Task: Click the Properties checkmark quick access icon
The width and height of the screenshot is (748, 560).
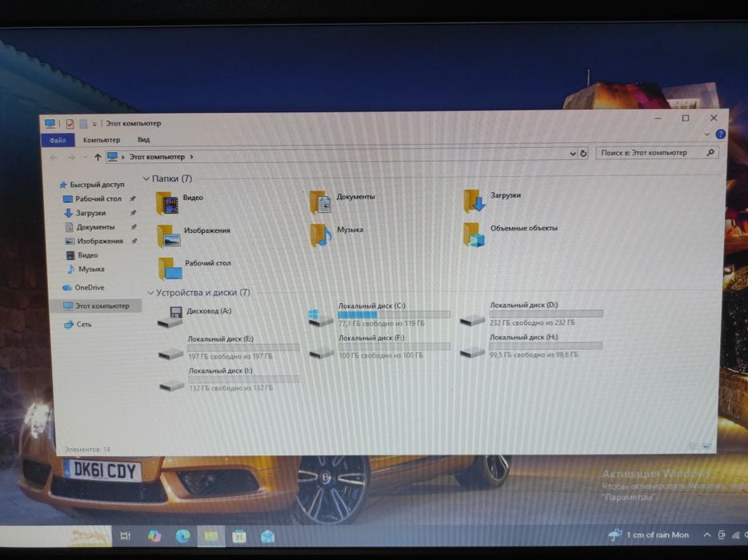Action: click(70, 124)
